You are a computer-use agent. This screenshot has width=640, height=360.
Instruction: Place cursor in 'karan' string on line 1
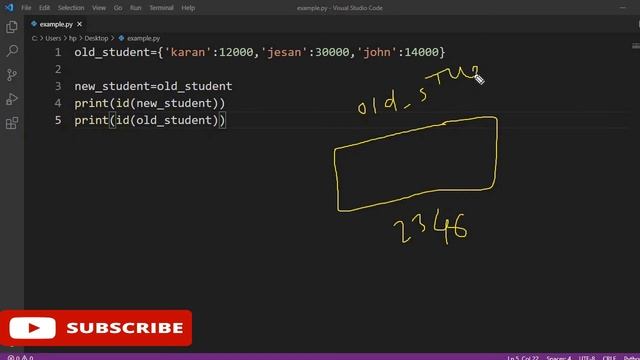[188, 52]
